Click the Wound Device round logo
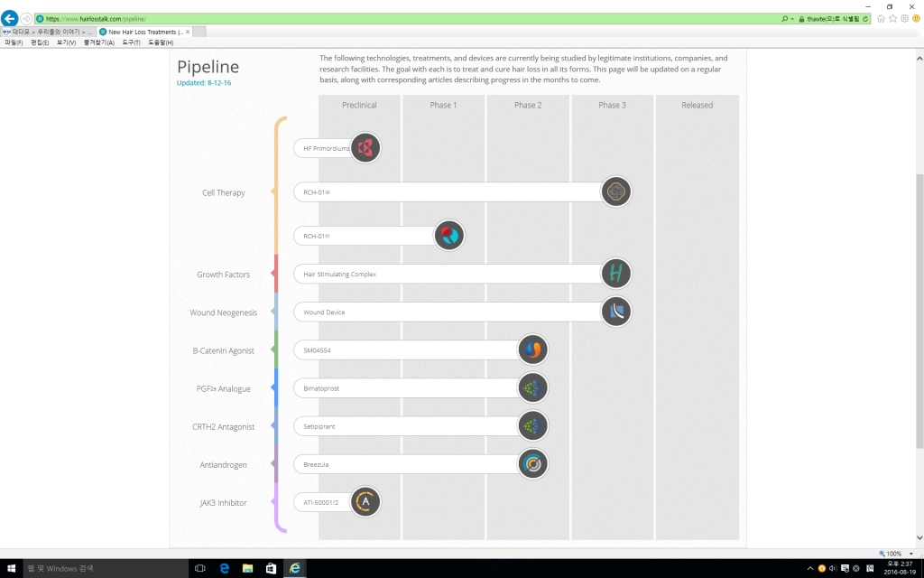The height and width of the screenshot is (578, 924). (615, 312)
